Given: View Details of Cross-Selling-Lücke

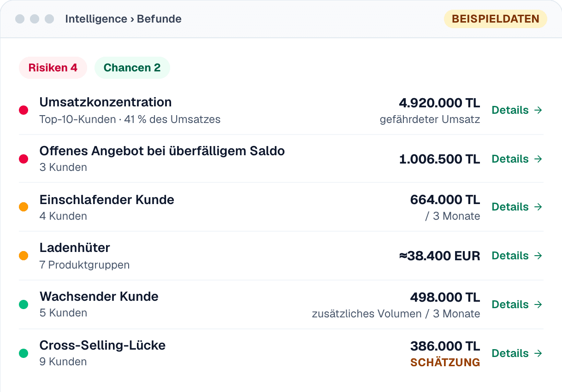Looking at the screenshot, I should [x=517, y=353].
